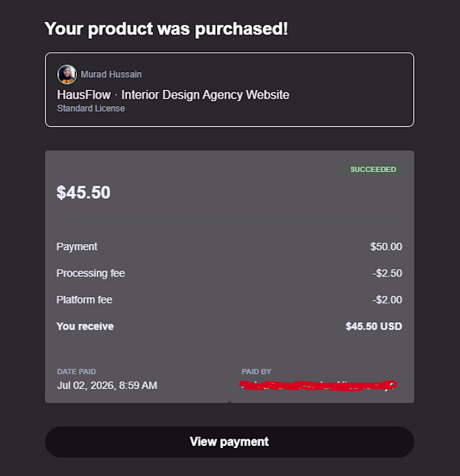Click the DATE PAID heading
The height and width of the screenshot is (476, 460).
pos(77,371)
